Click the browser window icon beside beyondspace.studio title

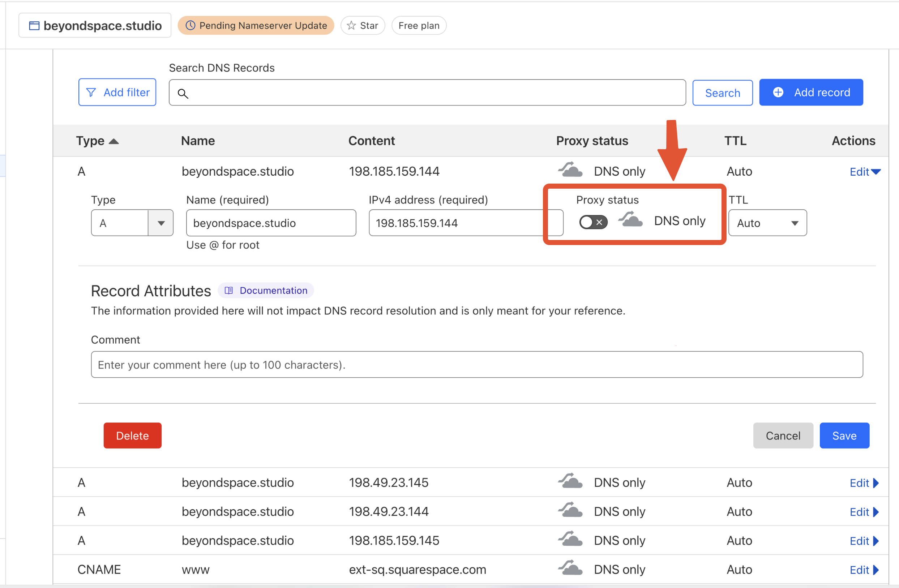click(34, 26)
